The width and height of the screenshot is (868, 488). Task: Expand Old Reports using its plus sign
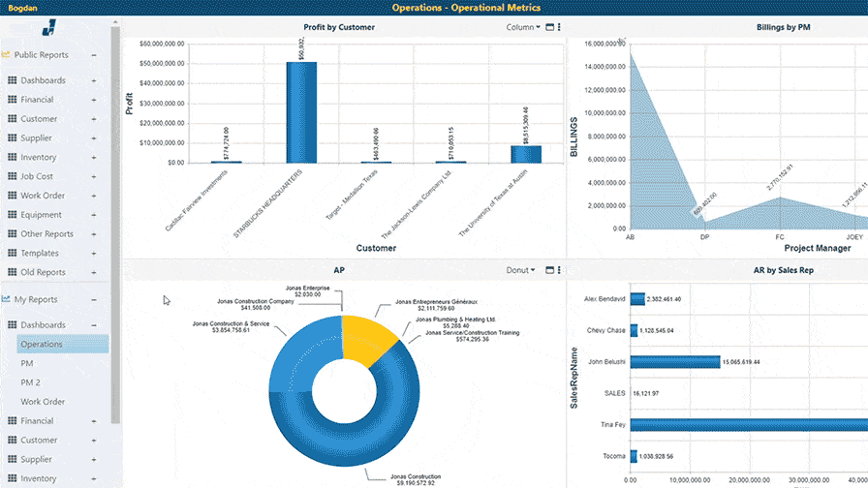coord(94,273)
